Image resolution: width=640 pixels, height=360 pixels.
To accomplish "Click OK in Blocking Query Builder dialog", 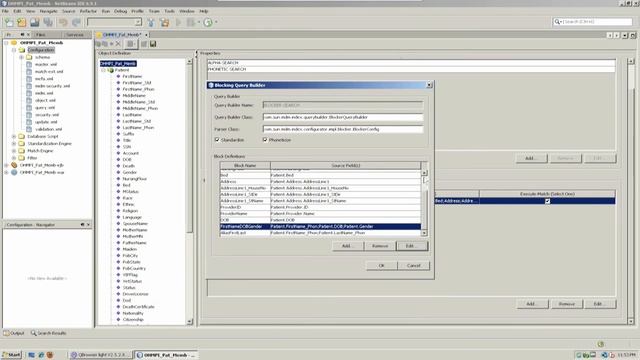I will coord(382,265).
